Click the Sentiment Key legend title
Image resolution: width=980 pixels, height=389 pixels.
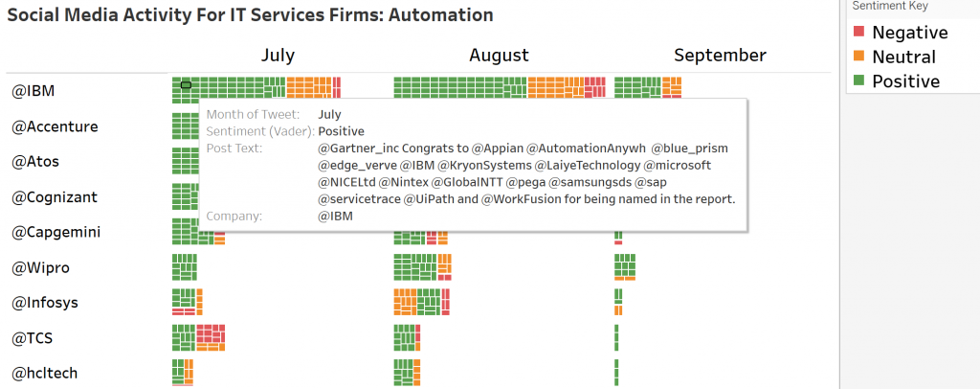(x=890, y=6)
